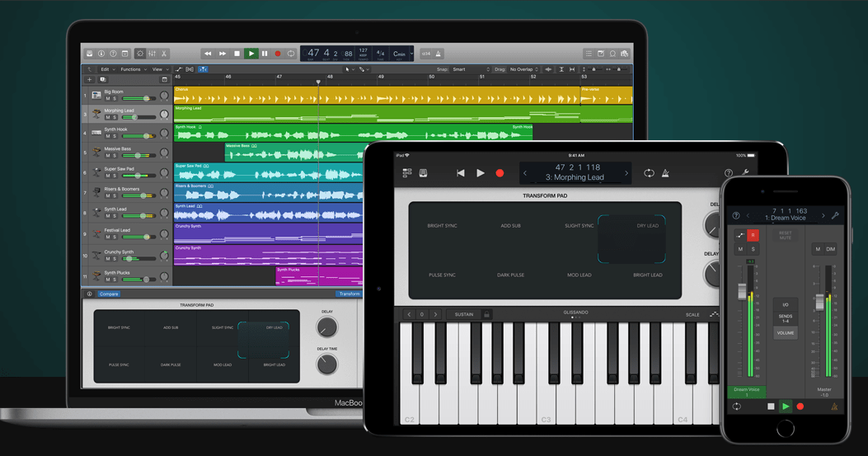Open the Loop Browser icon on MacBook
868x456 pixels.
[612, 54]
